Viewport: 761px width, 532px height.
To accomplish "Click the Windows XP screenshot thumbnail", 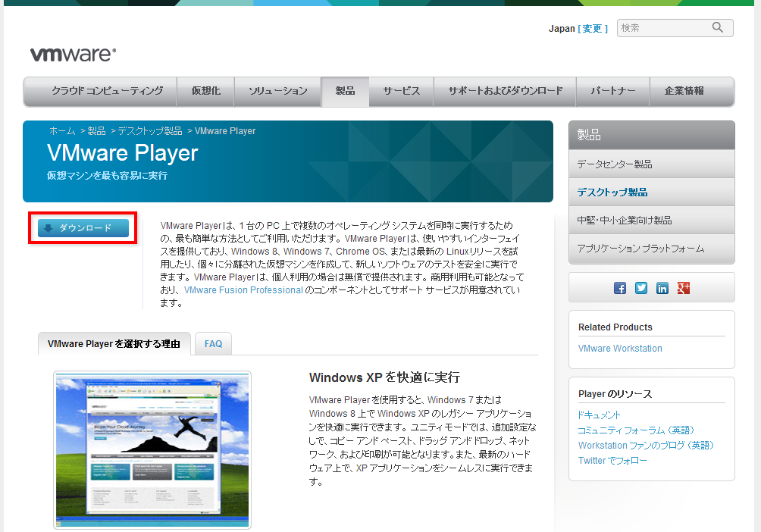I will pos(152,450).
